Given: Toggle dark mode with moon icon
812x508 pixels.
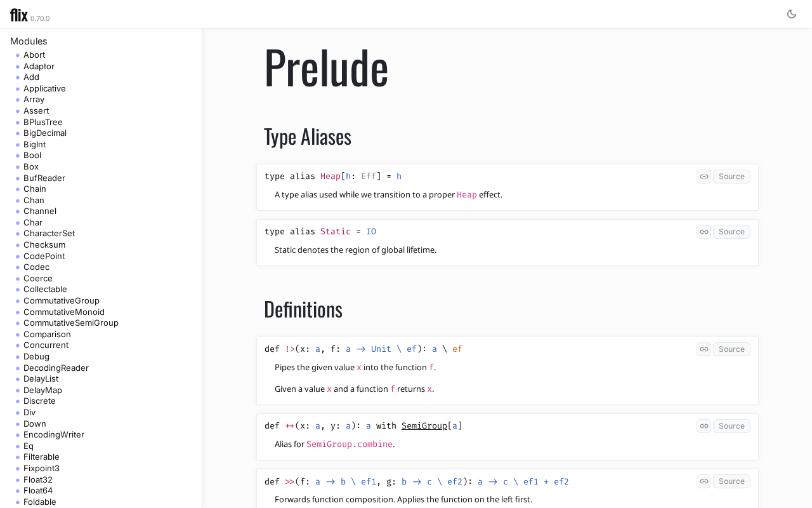Looking at the screenshot, I should pyautogui.click(x=791, y=14).
